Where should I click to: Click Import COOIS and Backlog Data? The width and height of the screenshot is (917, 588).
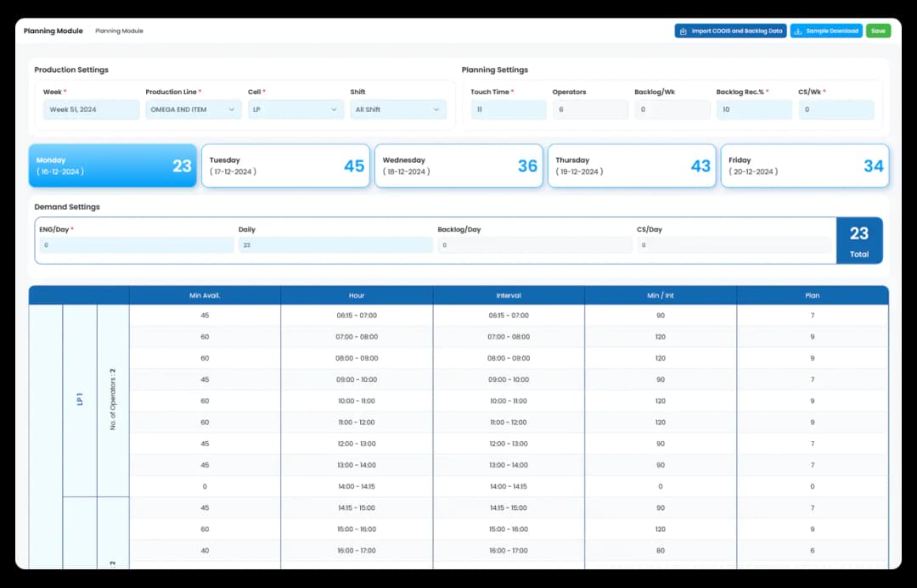[x=730, y=30]
